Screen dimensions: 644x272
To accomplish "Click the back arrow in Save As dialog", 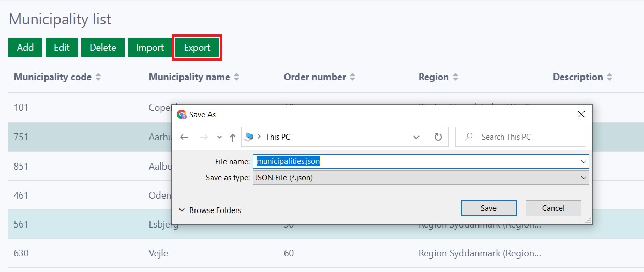I will (184, 137).
